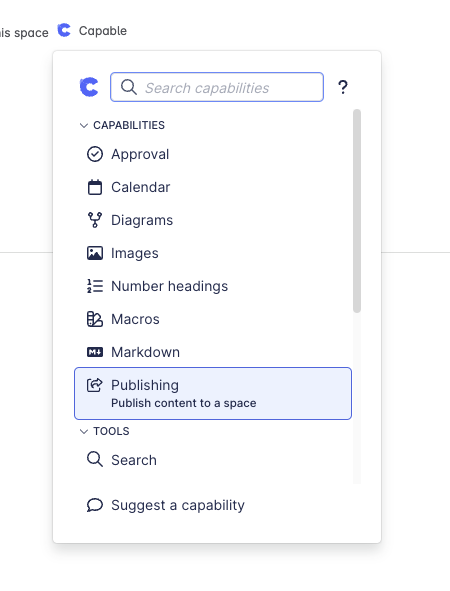This screenshot has width=450, height=591.
Task: Focus the Search capabilities input field
Action: pyautogui.click(x=217, y=87)
